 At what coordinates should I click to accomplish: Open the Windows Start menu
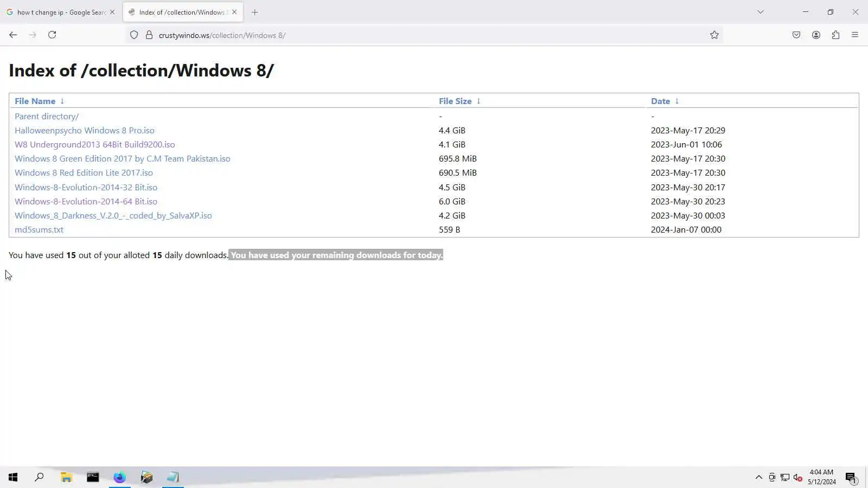13,477
